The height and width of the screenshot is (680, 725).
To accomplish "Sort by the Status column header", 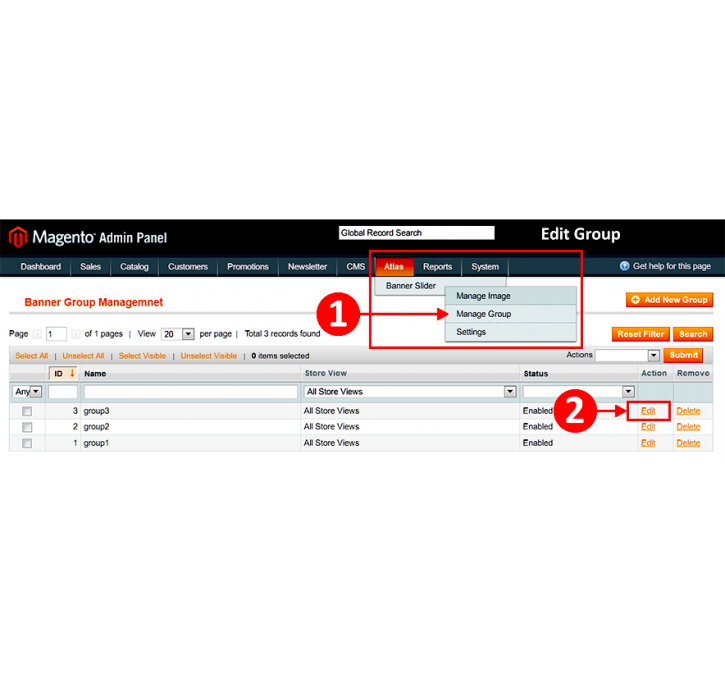I will [x=536, y=374].
